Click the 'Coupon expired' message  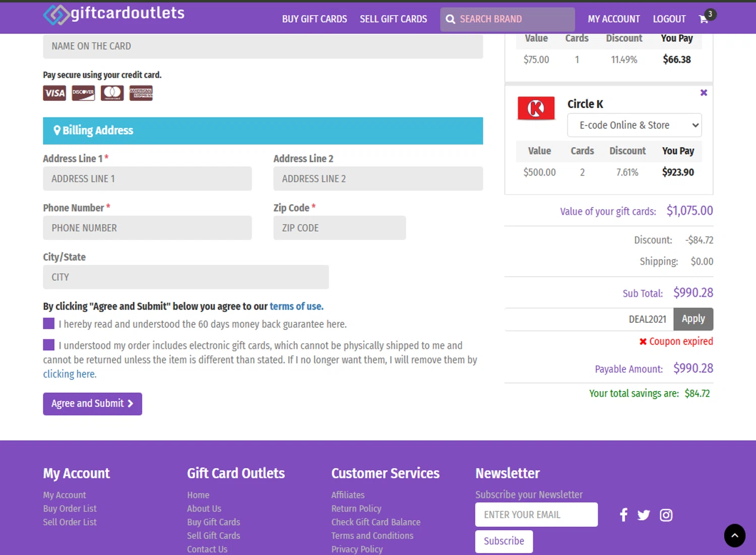click(x=681, y=341)
